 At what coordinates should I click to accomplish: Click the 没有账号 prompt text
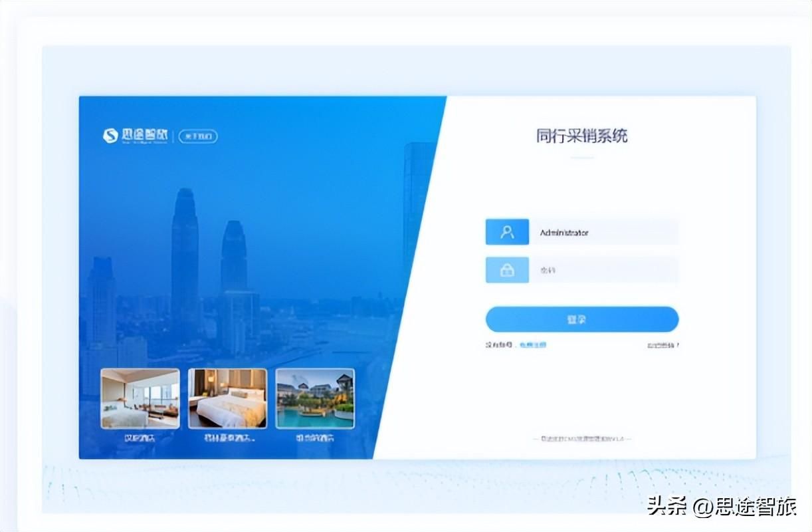500,345
